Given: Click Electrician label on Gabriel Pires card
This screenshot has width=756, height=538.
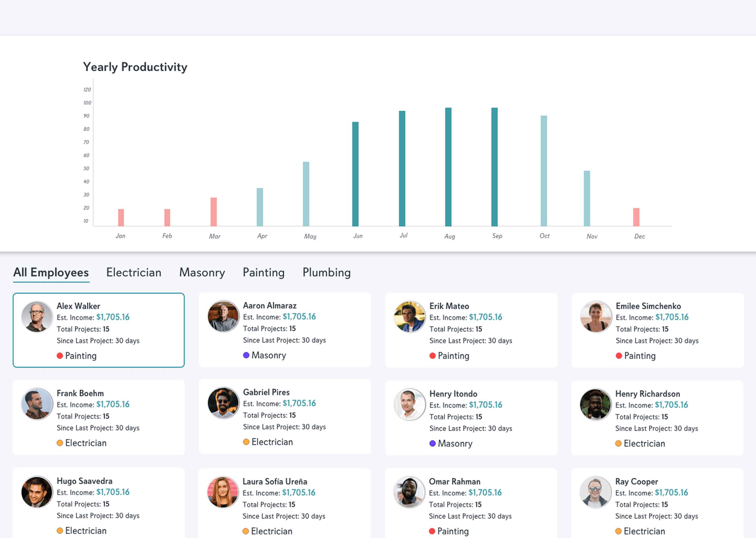Looking at the screenshot, I should coord(272,442).
